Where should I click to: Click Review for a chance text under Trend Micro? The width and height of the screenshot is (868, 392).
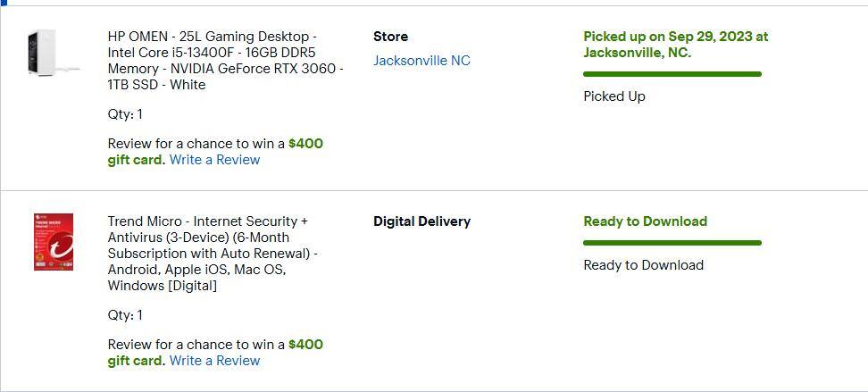pyautogui.click(x=196, y=345)
